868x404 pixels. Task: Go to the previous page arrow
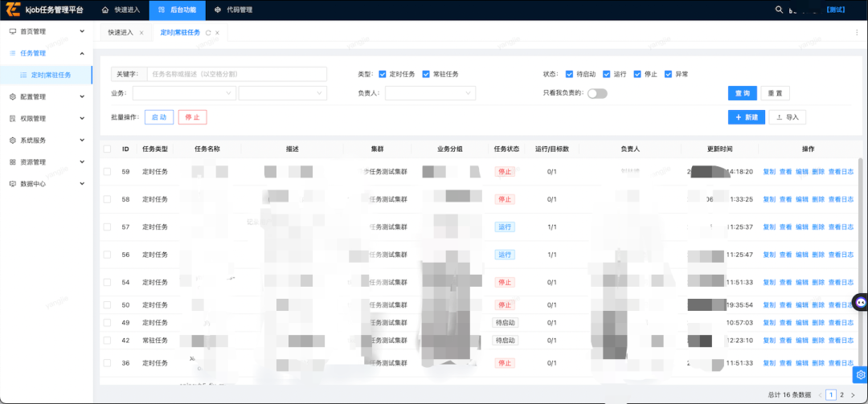click(x=820, y=394)
